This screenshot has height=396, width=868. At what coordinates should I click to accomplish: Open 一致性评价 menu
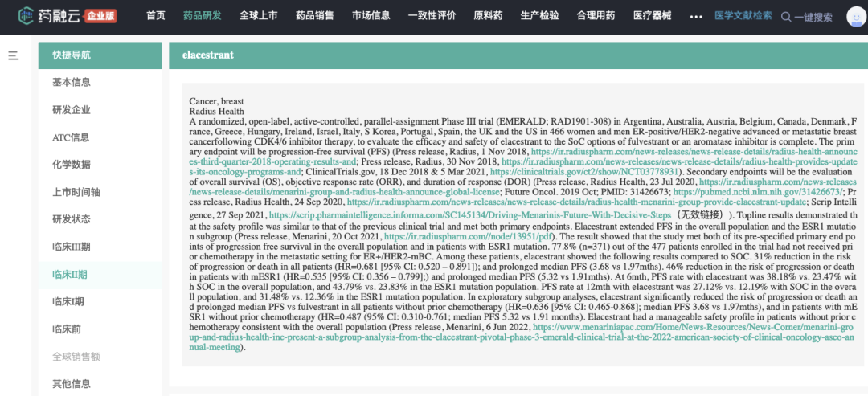click(x=432, y=16)
